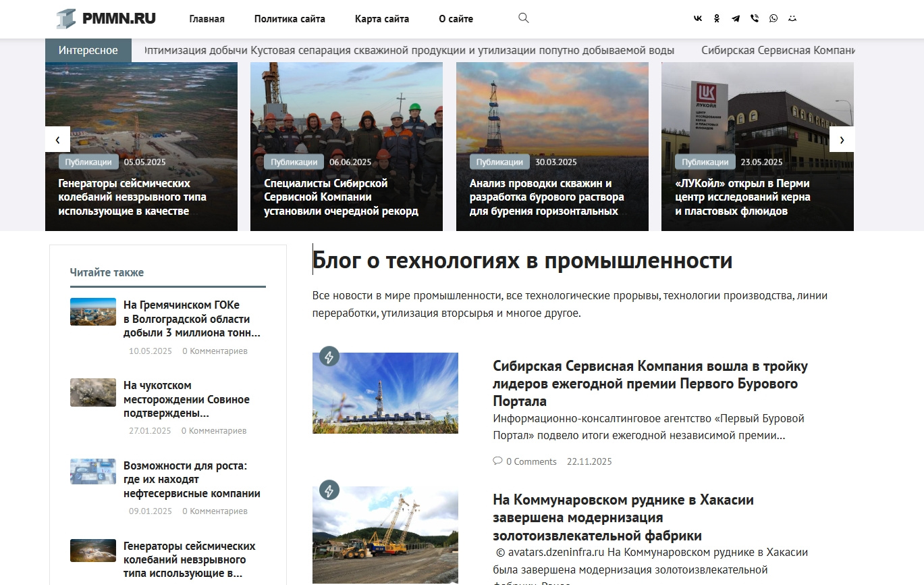This screenshot has width=924, height=585.
Task: Open 0 Комментариев under Возможности для роста
Action: [x=215, y=511]
